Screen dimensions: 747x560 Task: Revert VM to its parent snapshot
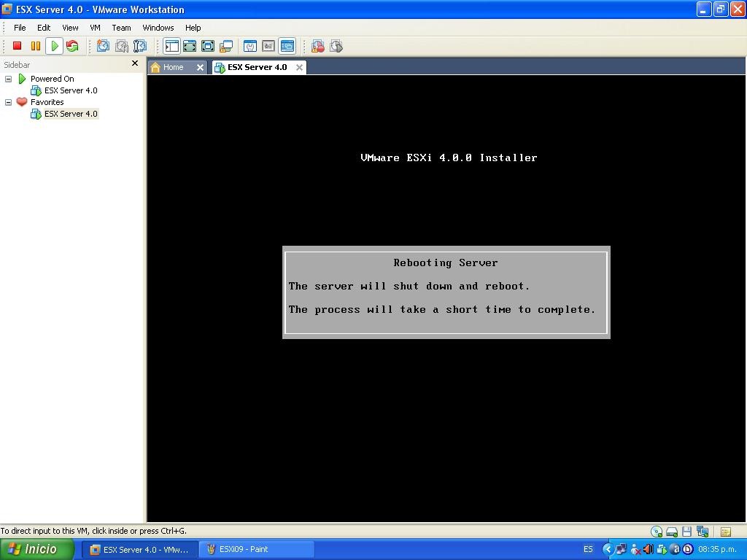122,46
